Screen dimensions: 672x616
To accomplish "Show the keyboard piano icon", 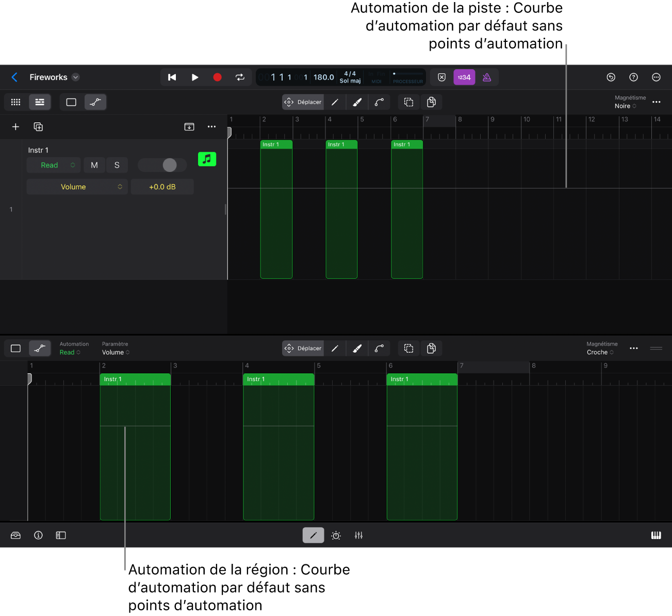I will point(655,536).
